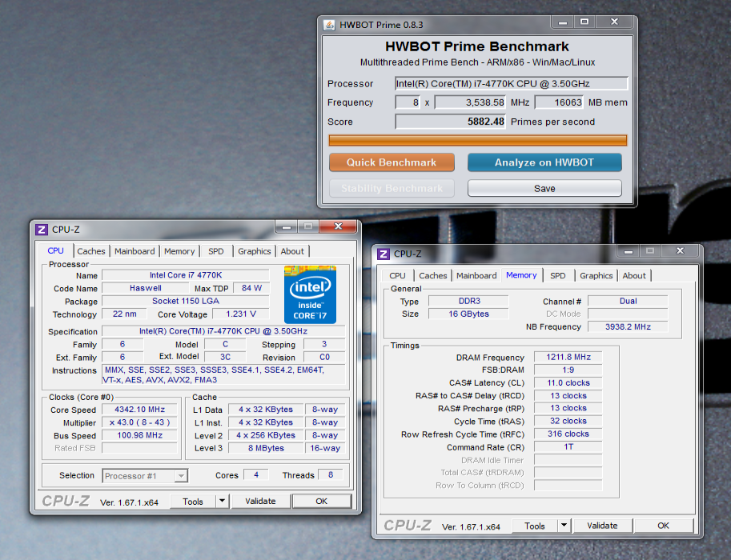
Task: Switch to CPU tab in right CPU-Z window
Action: pyautogui.click(x=397, y=275)
